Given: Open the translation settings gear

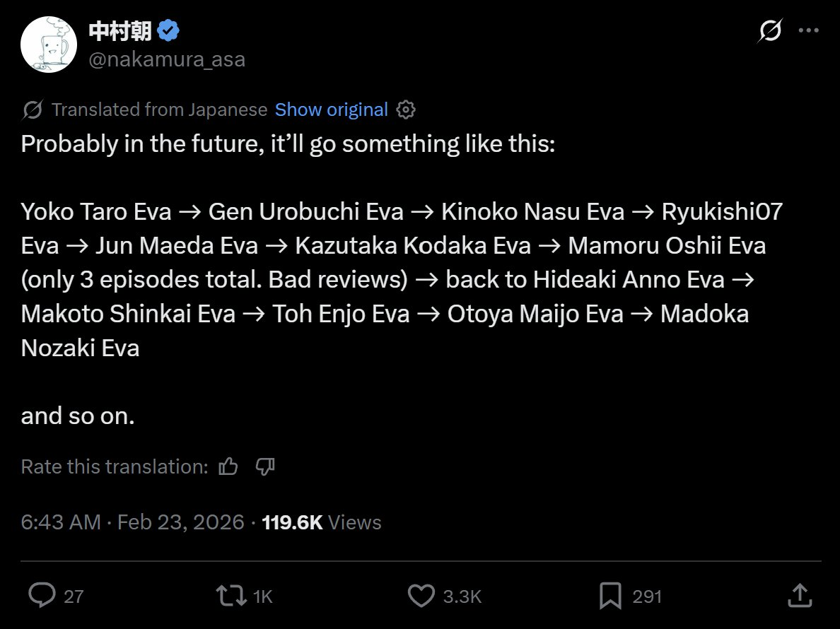Looking at the screenshot, I should 406,110.
